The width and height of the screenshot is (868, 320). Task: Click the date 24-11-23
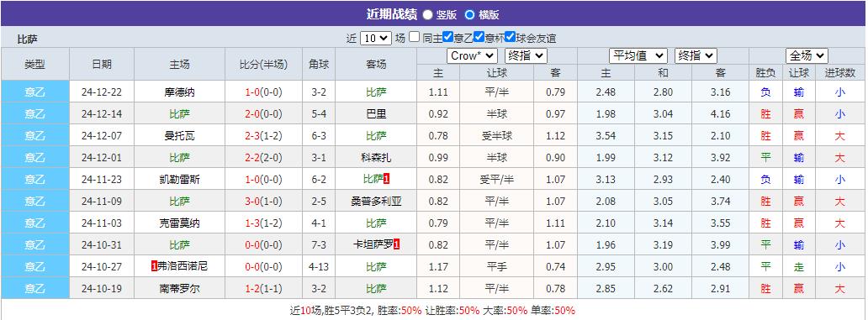pyautogui.click(x=102, y=180)
